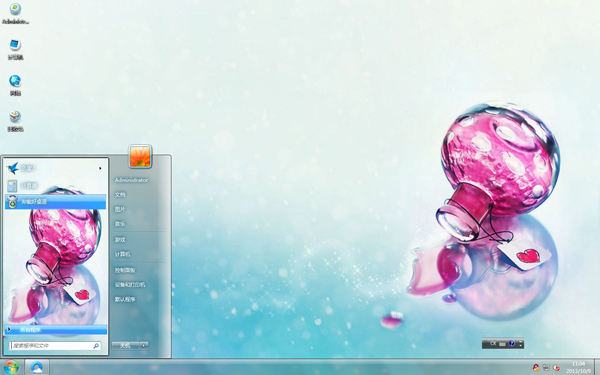Screen dimensions: 600x375
Task: Open the Recycle Bin desktop icon
Action: (x=15, y=121)
